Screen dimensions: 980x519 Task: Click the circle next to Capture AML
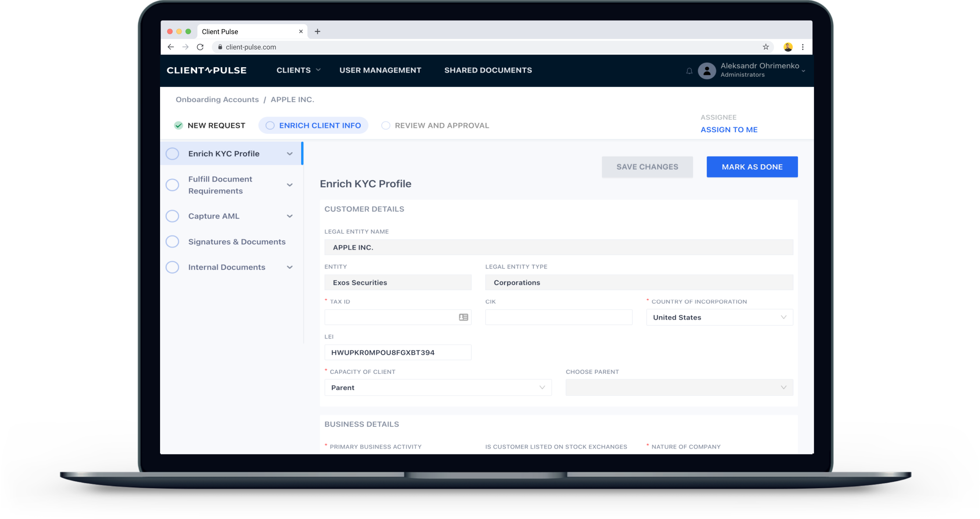pos(172,215)
